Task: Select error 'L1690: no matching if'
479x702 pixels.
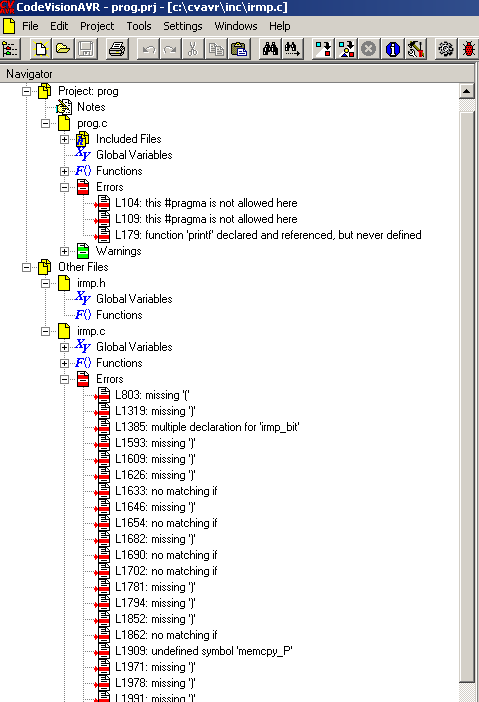Action: 166,555
